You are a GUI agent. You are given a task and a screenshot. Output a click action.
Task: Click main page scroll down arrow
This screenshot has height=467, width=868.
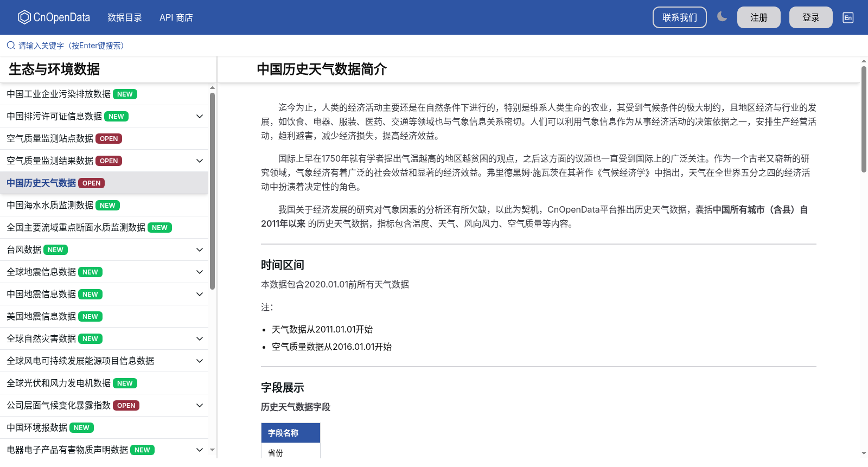tap(864, 453)
